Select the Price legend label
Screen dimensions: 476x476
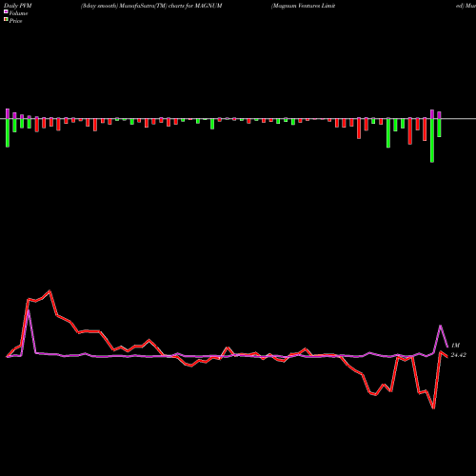tap(15, 21)
